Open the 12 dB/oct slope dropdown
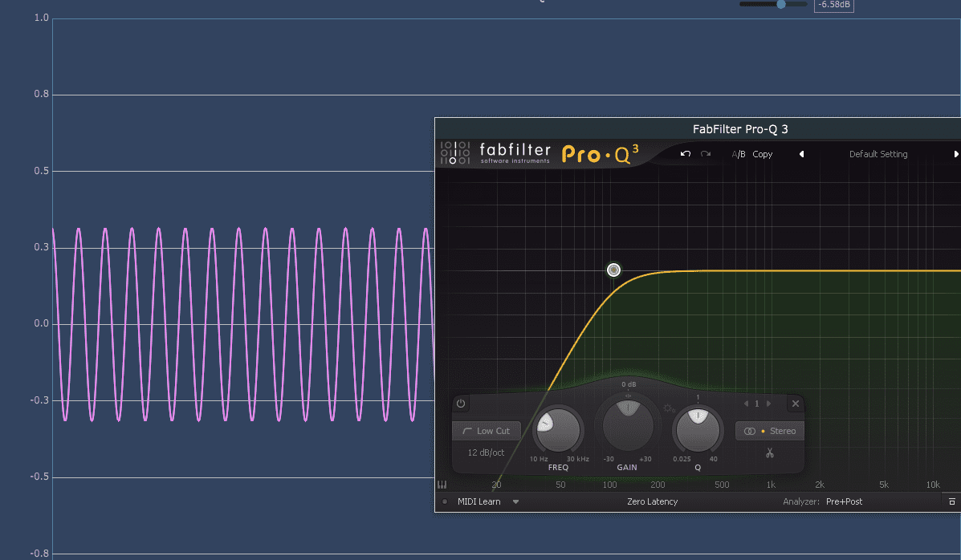This screenshot has width=961, height=560. pyautogui.click(x=487, y=452)
